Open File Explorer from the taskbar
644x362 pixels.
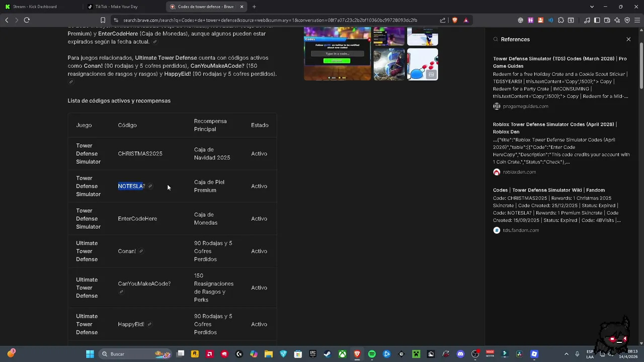269,354
